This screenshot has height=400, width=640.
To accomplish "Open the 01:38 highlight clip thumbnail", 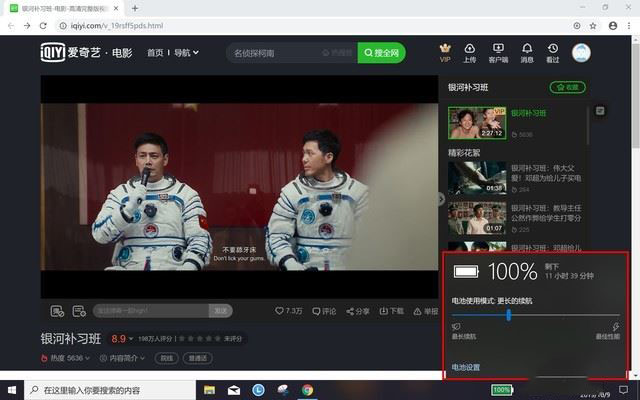I will coord(477,178).
